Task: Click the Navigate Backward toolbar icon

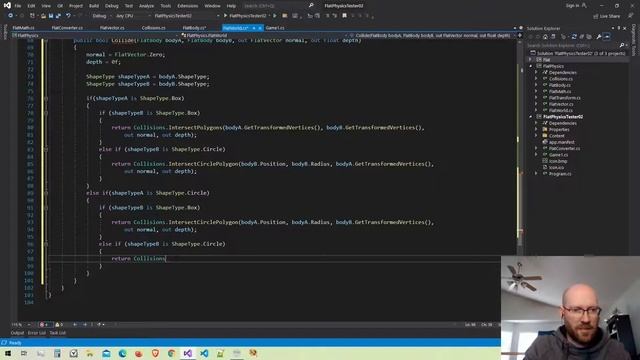Action: coord(11,16)
